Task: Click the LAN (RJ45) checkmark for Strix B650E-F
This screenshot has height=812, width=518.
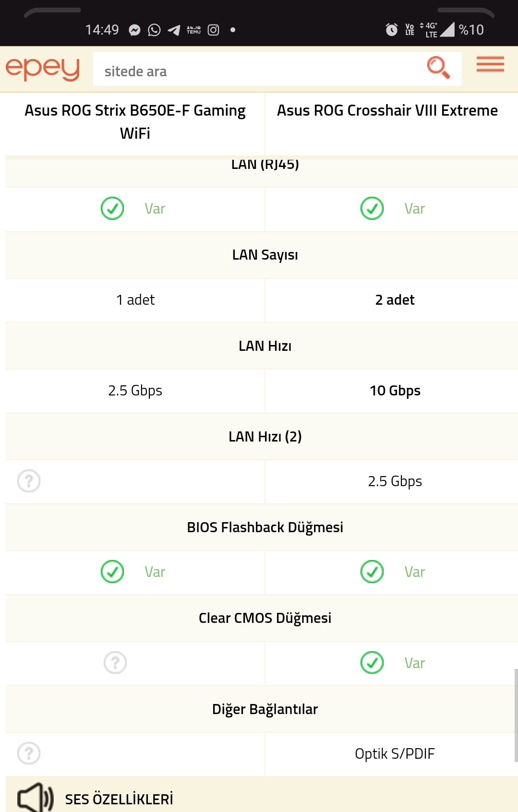Action: [112, 208]
